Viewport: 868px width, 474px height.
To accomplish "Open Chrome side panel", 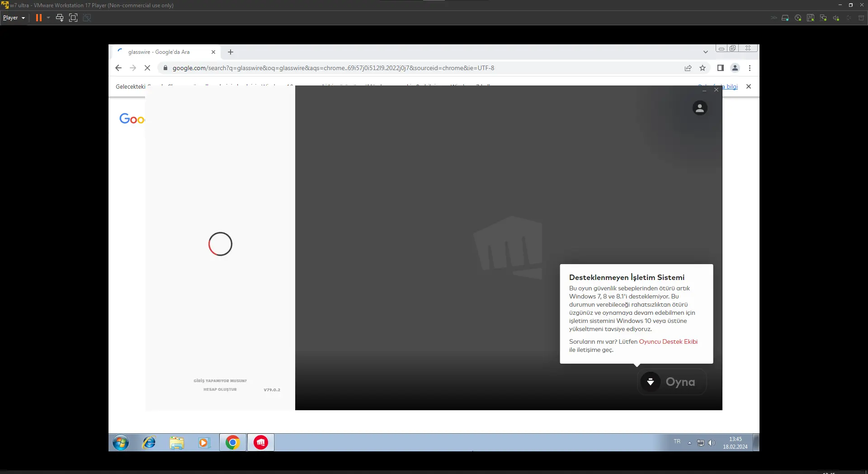I will click(721, 68).
